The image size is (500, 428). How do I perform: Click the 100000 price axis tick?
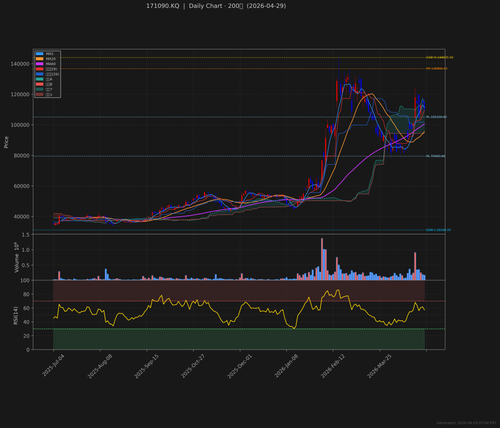(20, 125)
